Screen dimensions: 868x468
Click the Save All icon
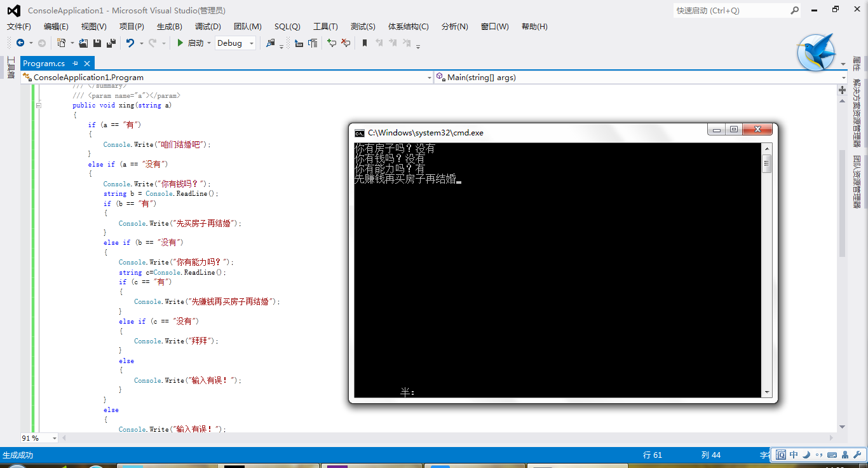(x=111, y=43)
